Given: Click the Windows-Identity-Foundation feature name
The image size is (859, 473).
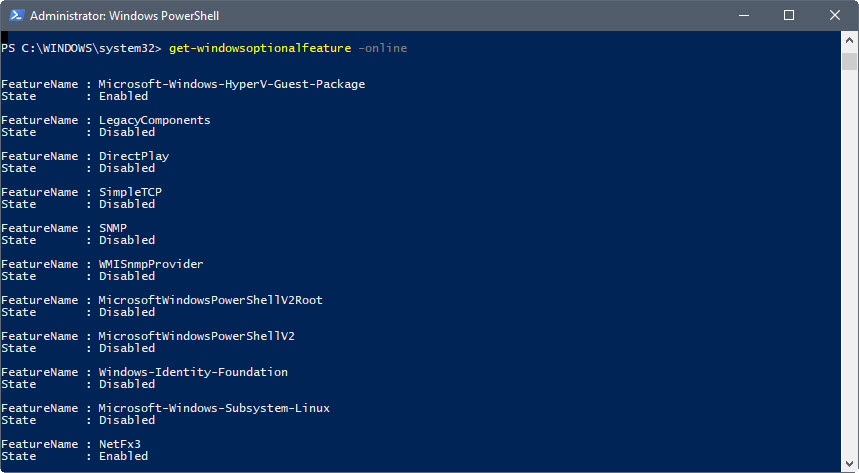Looking at the screenshot, I should (193, 372).
